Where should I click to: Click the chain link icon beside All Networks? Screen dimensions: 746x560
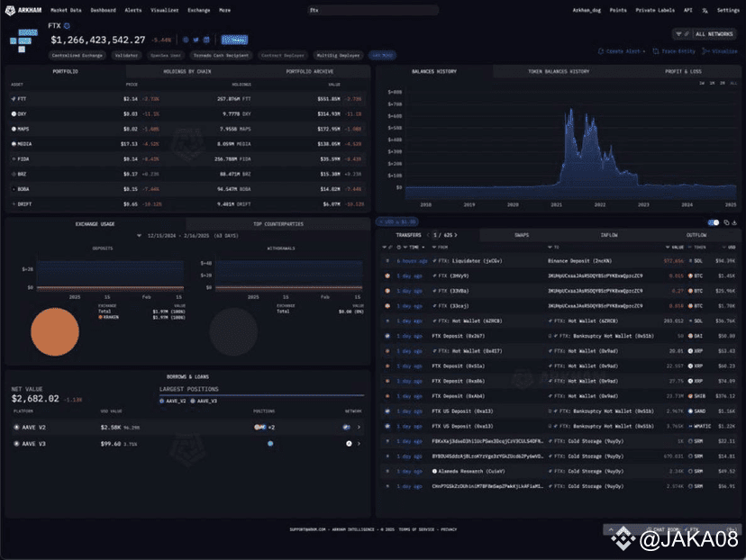[x=686, y=33]
